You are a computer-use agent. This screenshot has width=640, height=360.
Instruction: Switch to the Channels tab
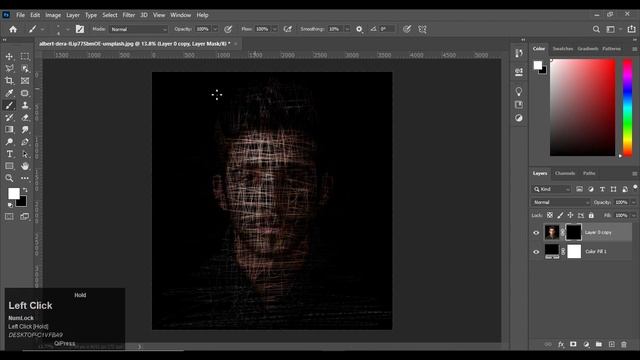[x=565, y=173]
